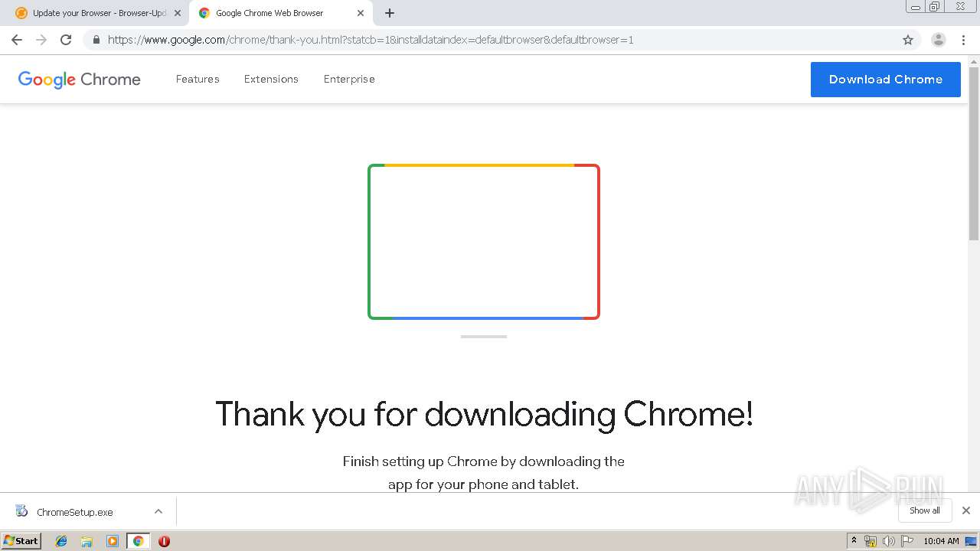Open media player taskbar icon

click(113, 541)
